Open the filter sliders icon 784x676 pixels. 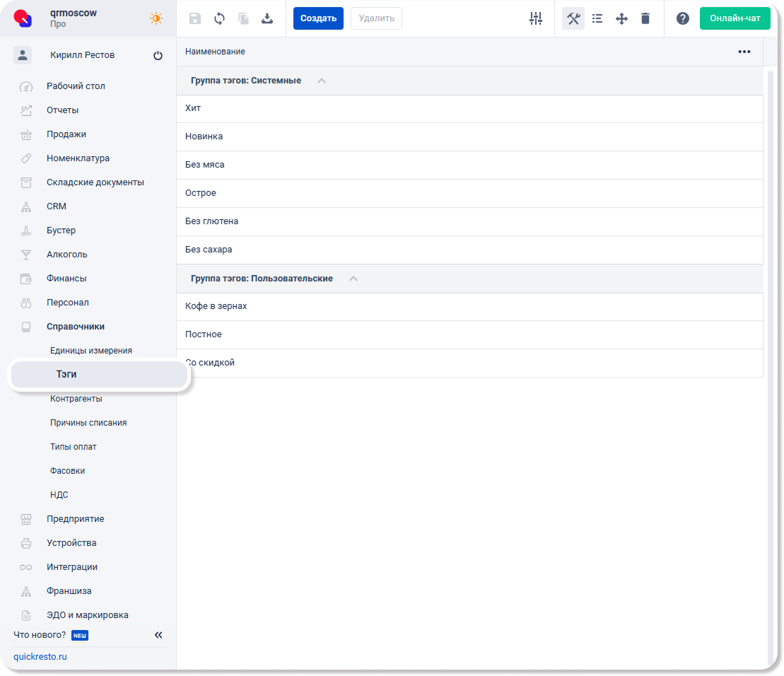click(x=536, y=18)
